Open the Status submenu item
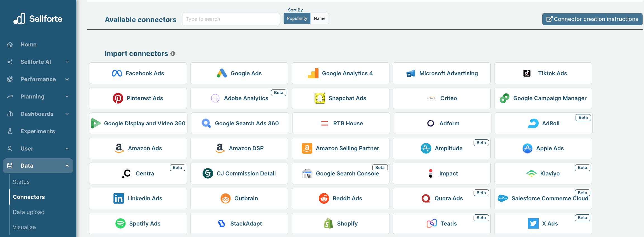The width and height of the screenshot is (644, 237). 21,182
